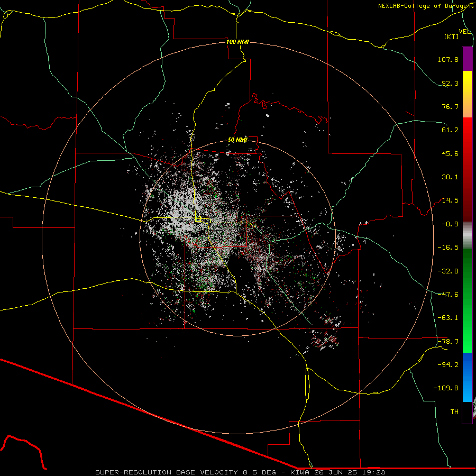The width and height of the screenshot is (476, 476).
Task: Click the VEL legend title
Action: (x=464, y=32)
